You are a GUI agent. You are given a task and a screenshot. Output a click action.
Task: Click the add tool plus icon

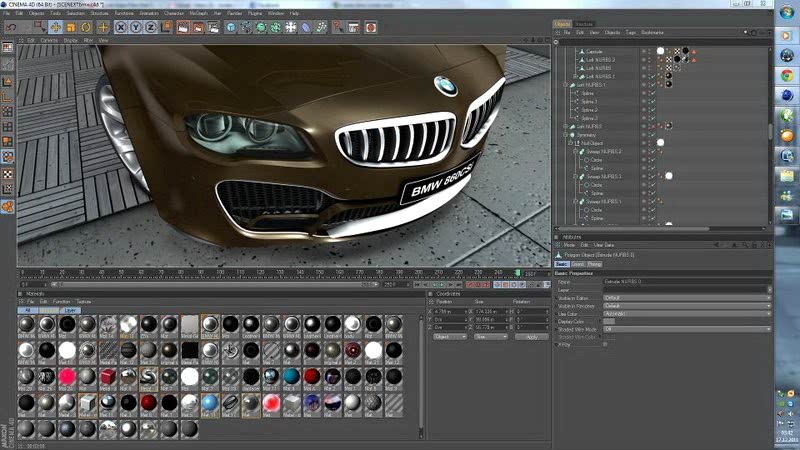[103, 27]
